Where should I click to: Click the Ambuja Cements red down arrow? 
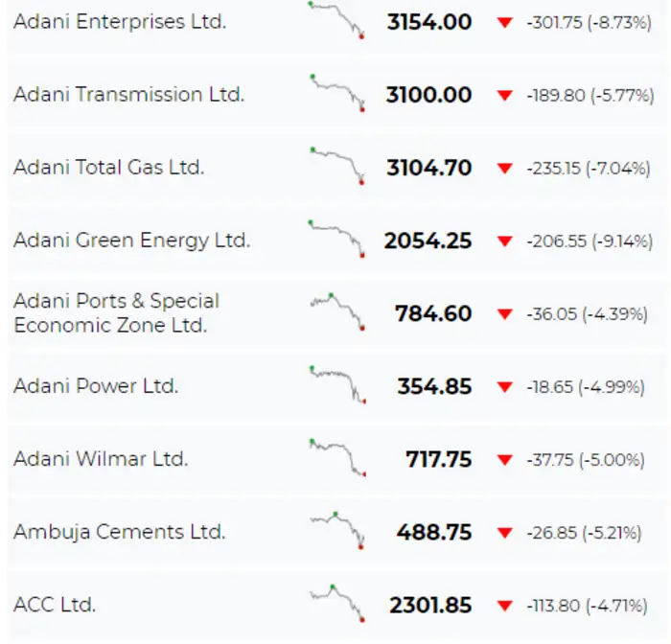pos(505,533)
